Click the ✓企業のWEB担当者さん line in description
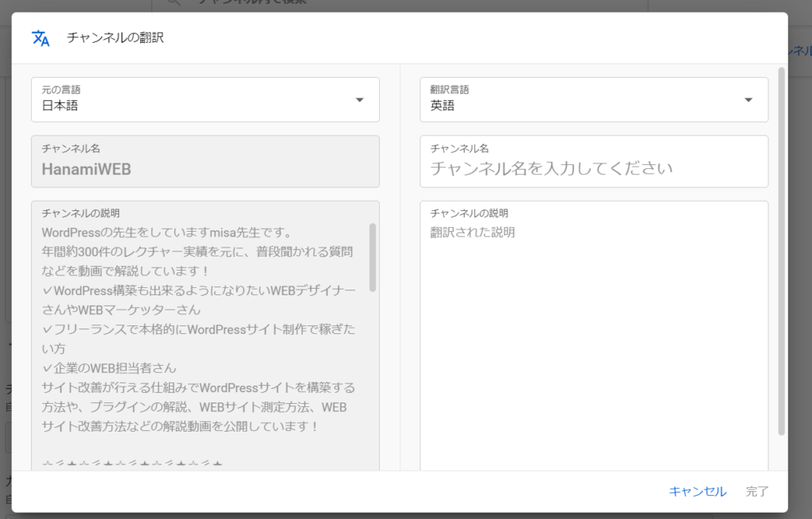The width and height of the screenshot is (812, 519). click(109, 368)
